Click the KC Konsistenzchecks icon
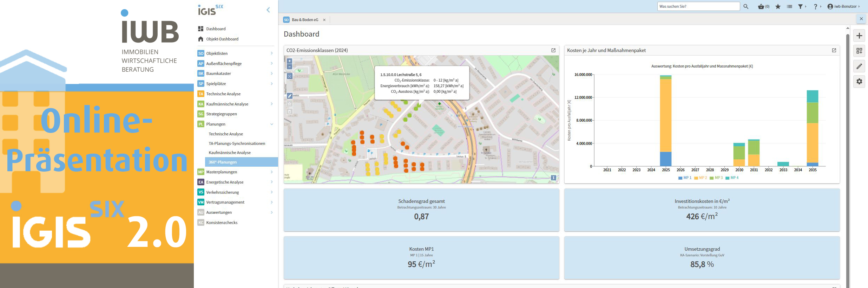The image size is (868, 288). click(201, 223)
